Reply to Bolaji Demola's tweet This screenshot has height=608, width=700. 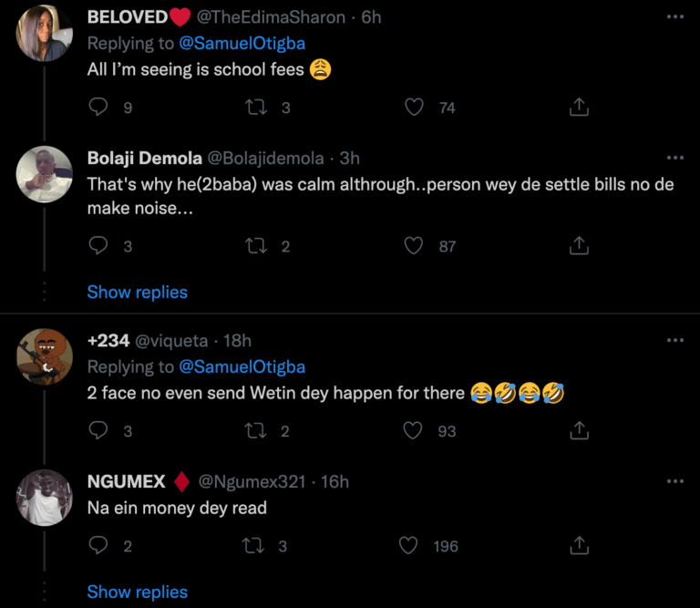tap(98, 246)
